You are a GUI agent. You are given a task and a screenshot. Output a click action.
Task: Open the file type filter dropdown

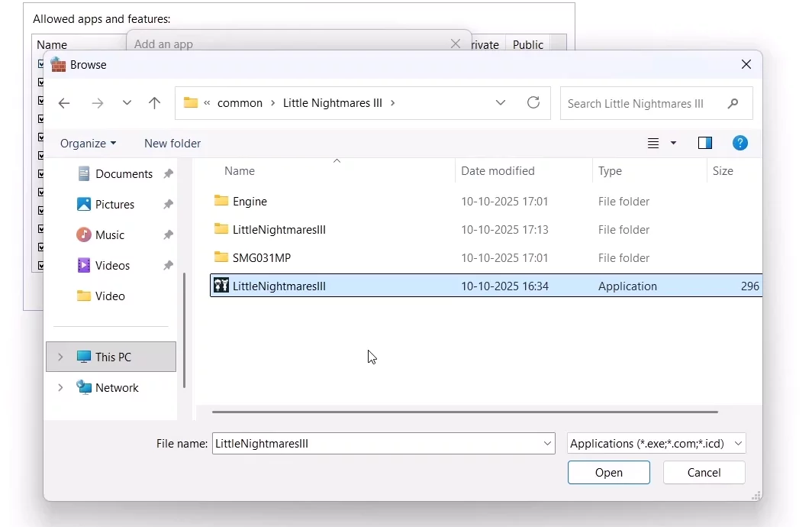pyautogui.click(x=656, y=443)
